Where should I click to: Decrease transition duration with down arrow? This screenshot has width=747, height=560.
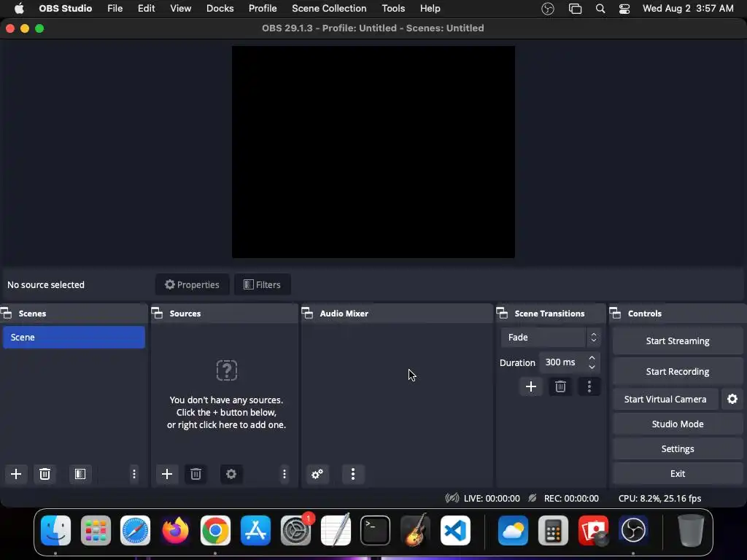[x=592, y=367]
